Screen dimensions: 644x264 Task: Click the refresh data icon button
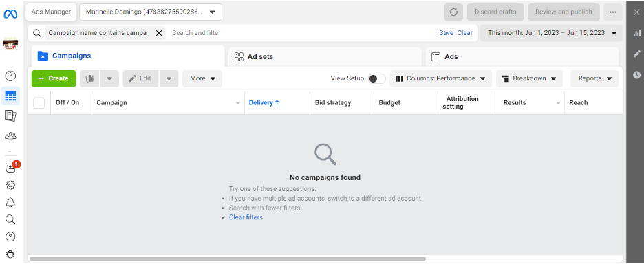(453, 12)
